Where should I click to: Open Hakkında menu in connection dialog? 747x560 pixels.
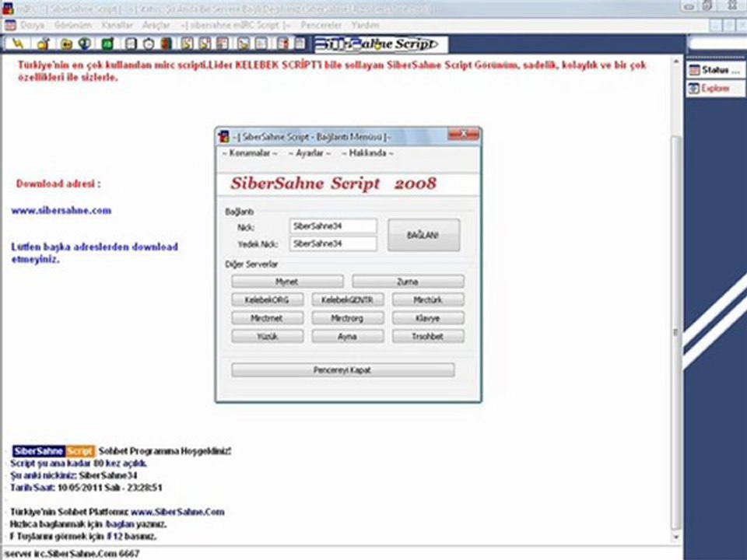coord(367,153)
